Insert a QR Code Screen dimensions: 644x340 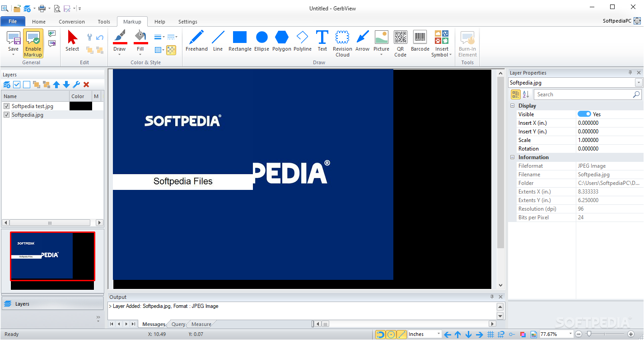click(x=400, y=44)
